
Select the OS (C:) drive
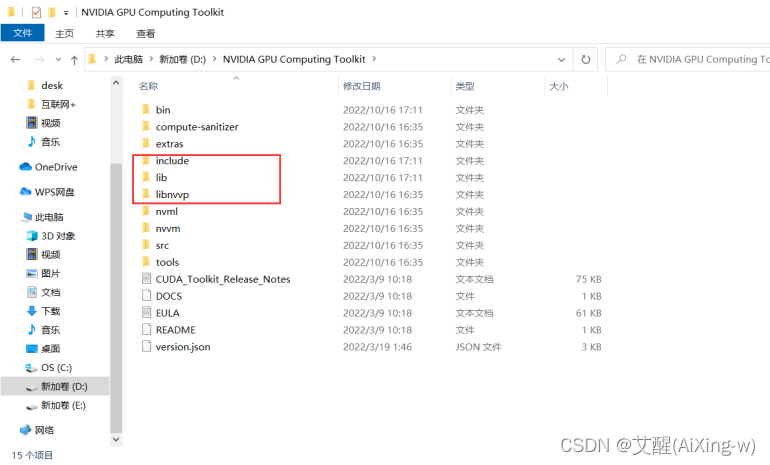(49, 367)
